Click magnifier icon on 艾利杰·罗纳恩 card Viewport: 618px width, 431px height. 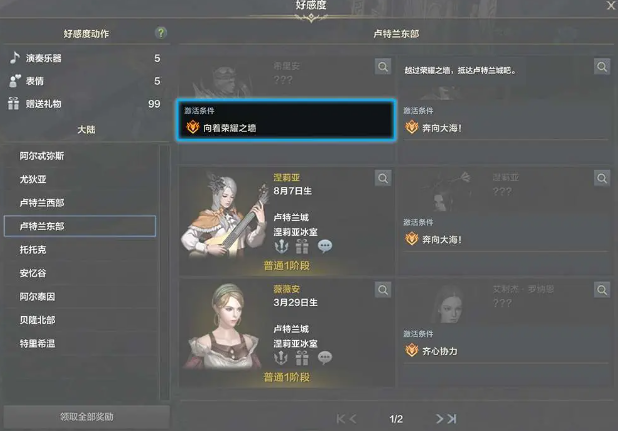602,290
